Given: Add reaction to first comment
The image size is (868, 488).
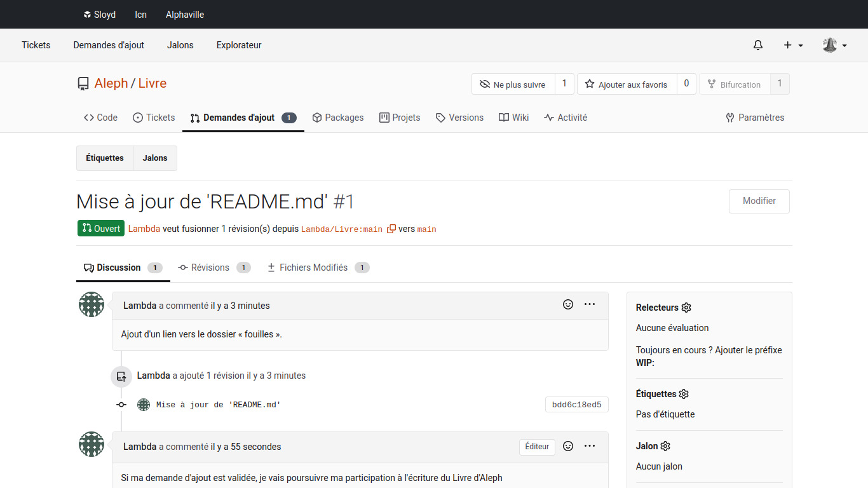Looking at the screenshot, I should tap(568, 305).
